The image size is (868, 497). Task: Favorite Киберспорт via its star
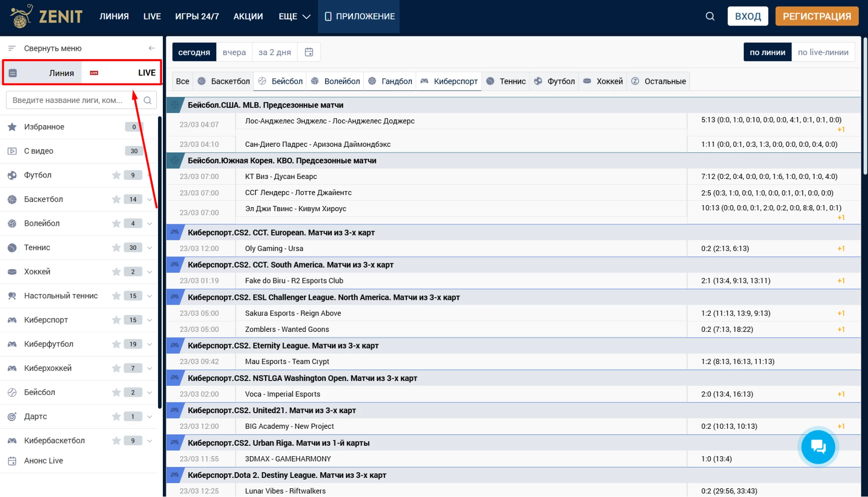(116, 320)
